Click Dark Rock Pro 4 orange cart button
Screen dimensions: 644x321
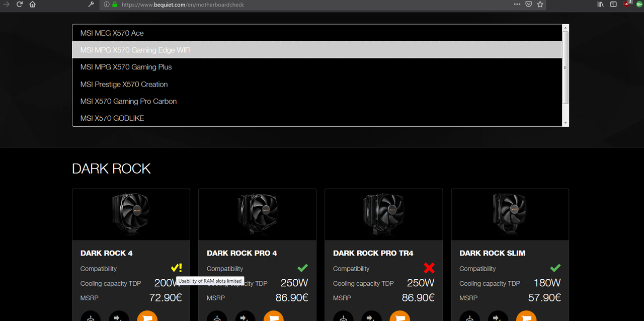274,317
